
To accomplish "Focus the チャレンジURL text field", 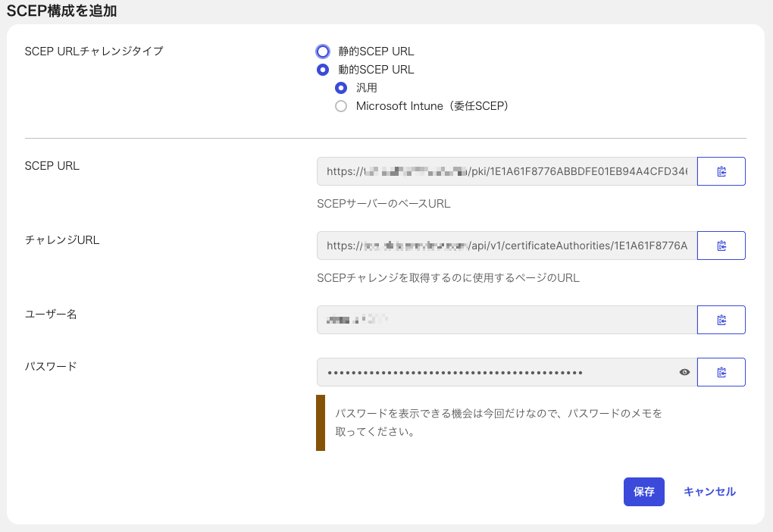I will click(505, 246).
